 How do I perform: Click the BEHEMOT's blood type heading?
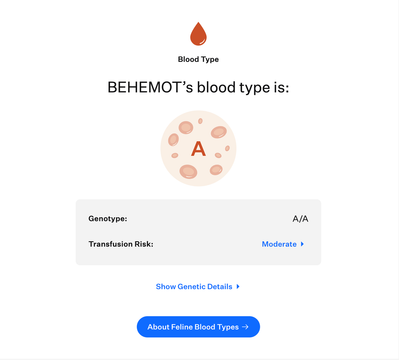tap(198, 88)
